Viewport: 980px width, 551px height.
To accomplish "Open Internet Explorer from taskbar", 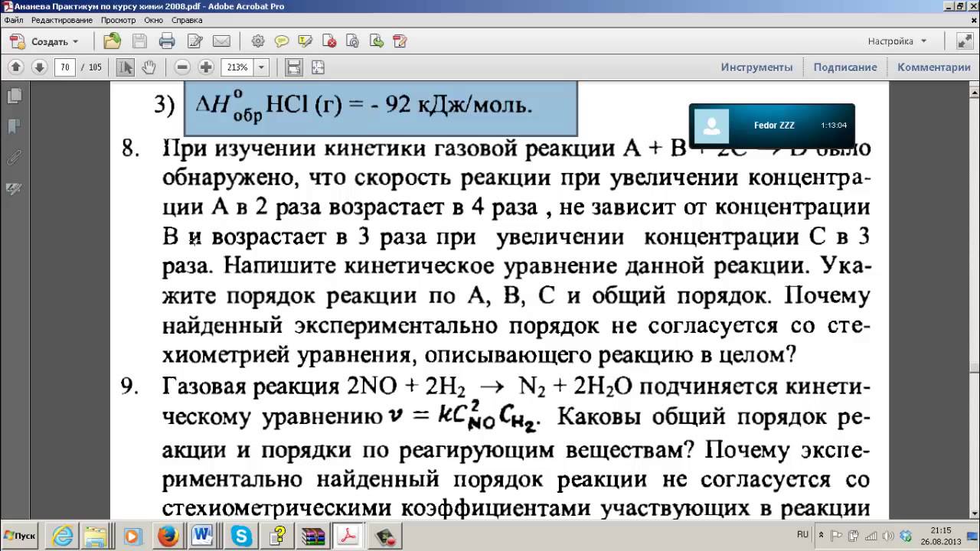I will [63, 536].
